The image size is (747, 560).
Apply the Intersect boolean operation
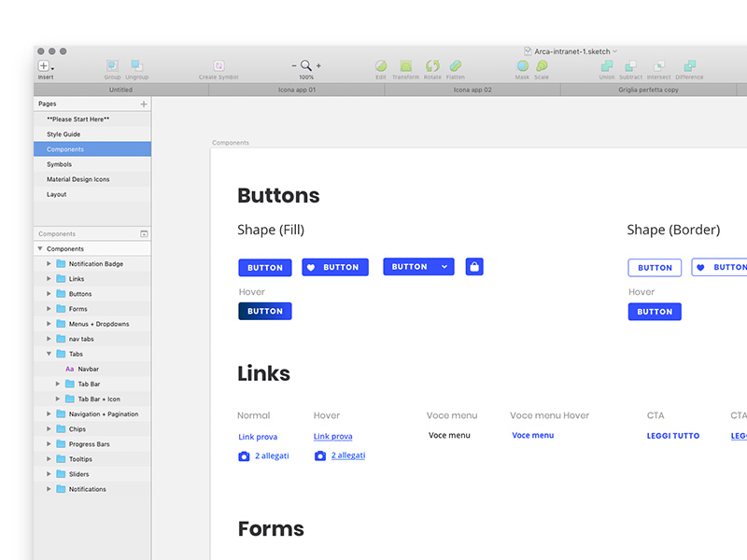(x=659, y=65)
